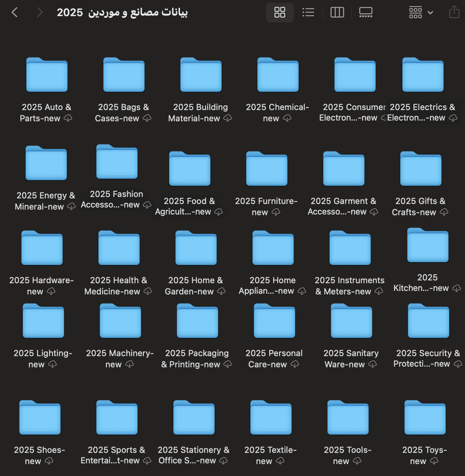Open the 2025 Tools-new folder

pos(348,417)
